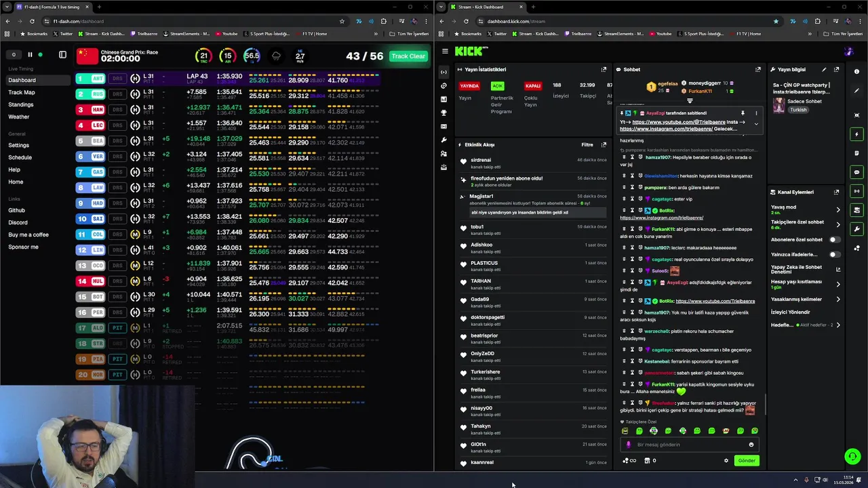Bookmark Kick page with star icon
The height and width of the screenshot is (488, 868).
(776, 21)
